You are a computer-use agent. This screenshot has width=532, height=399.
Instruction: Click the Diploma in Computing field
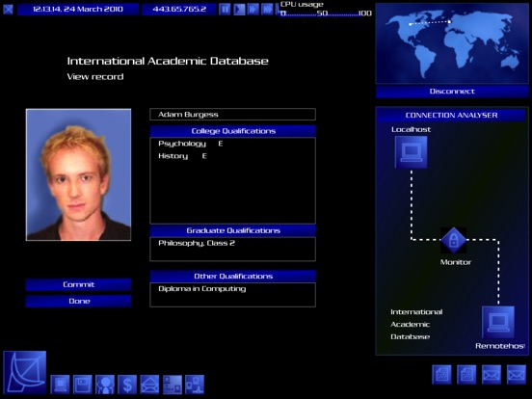(x=233, y=295)
